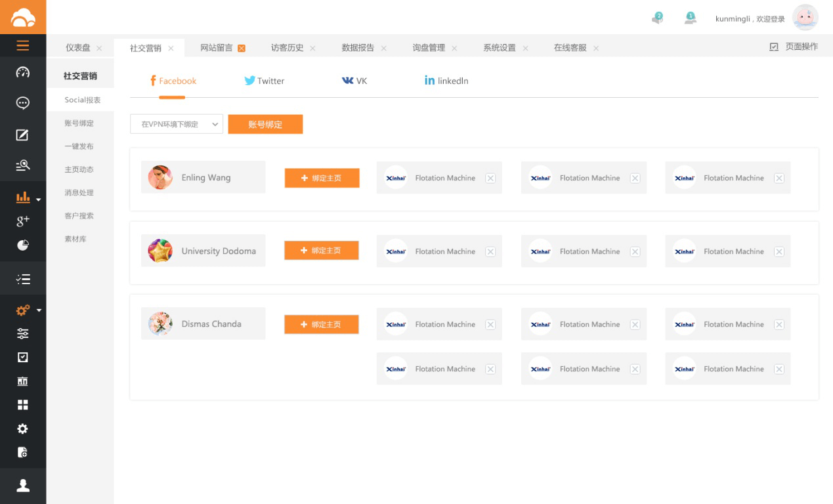
Task: Click the announcement speaker icon with badge 2
Action: click(657, 18)
